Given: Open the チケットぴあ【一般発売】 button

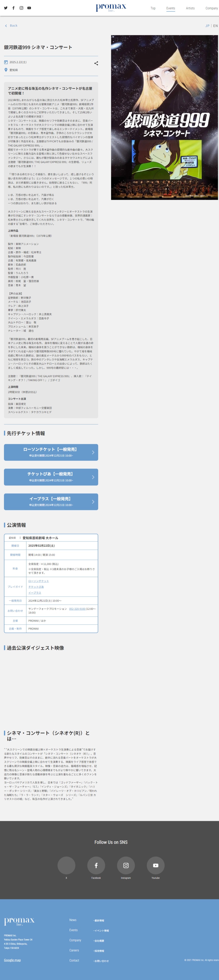Looking at the screenshot, I should [x=51, y=477].
